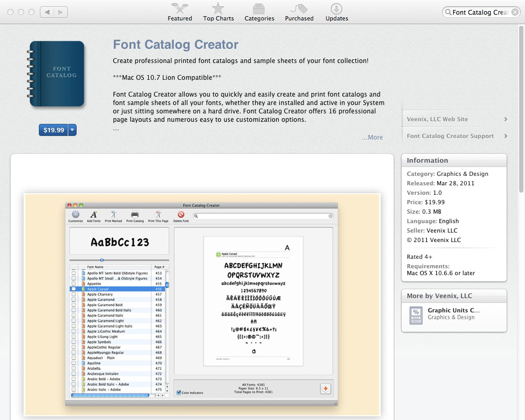Screen dimensions: 525x420
Task: Select Apple LiGothic Medium font row
Action: (x=117, y=331)
